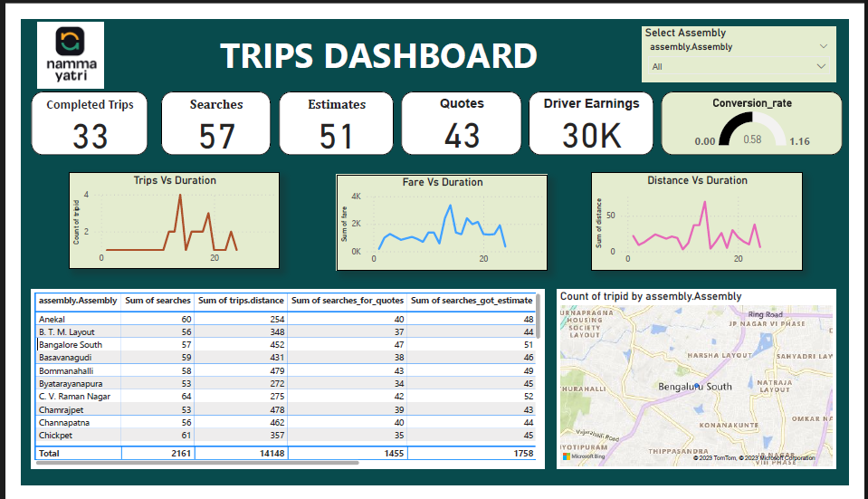Click Sum of trips.distance column header
The height and width of the screenshot is (499, 868).
tap(241, 300)
